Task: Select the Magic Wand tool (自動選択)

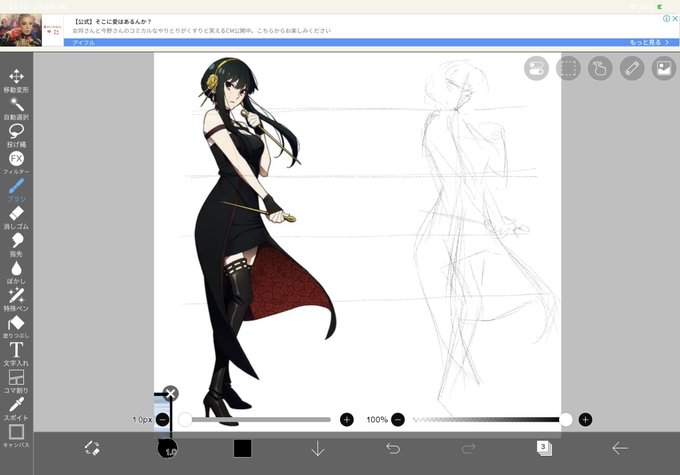Action: click(16, 108)
